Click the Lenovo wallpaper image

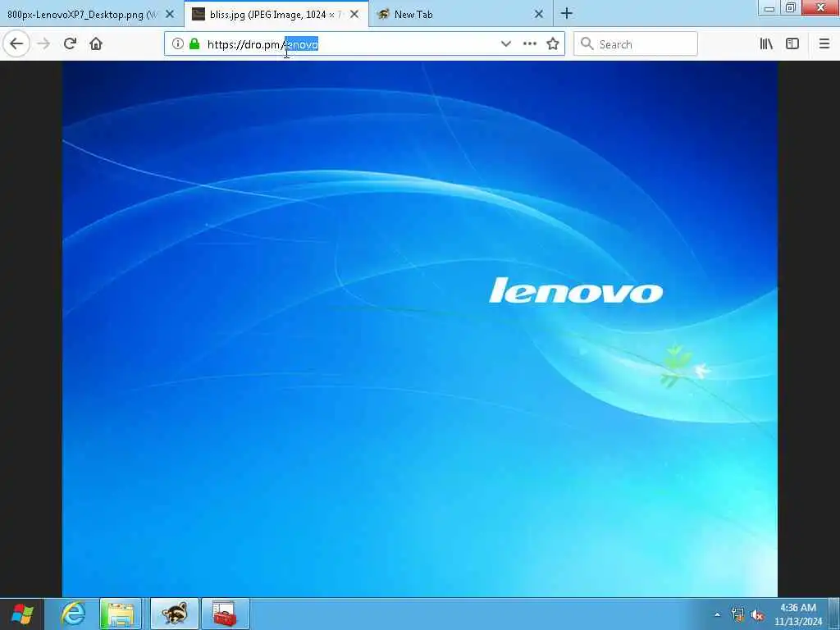pos(420,328)
